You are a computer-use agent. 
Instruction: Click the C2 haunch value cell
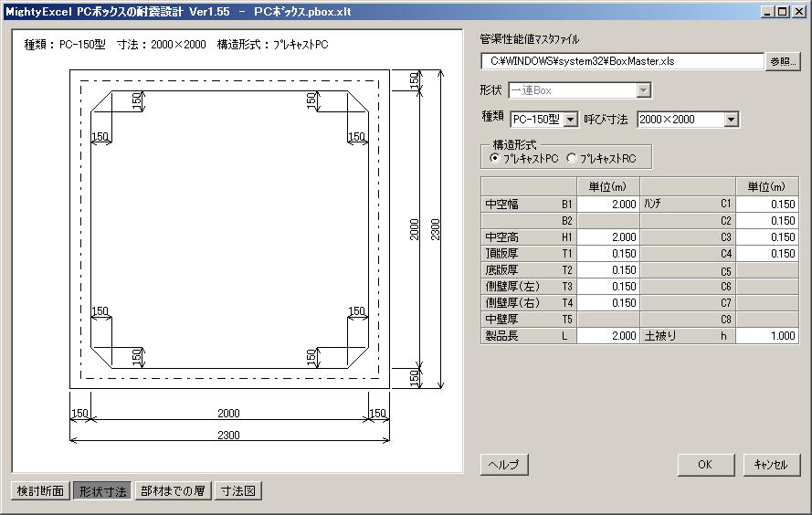point(767,221)
